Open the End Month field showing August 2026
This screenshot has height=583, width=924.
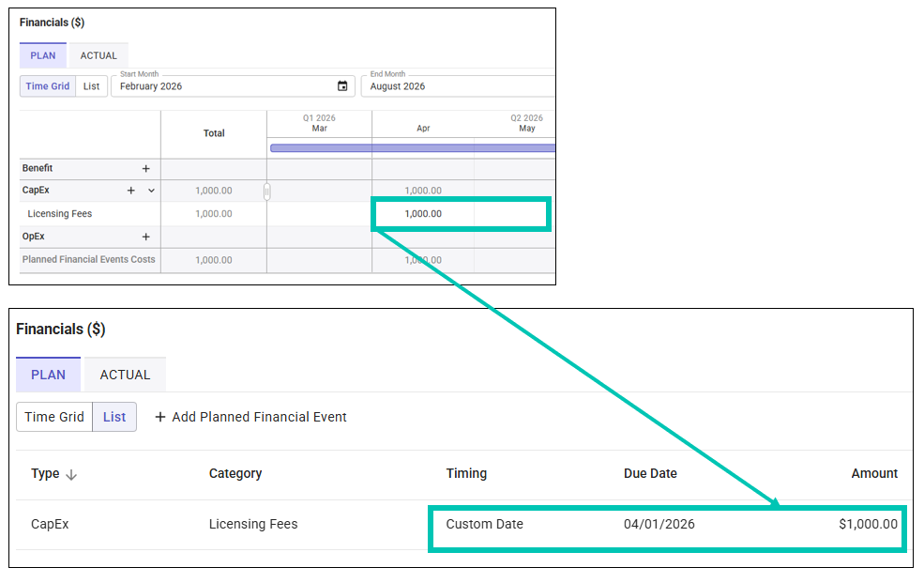coord(456,86)
